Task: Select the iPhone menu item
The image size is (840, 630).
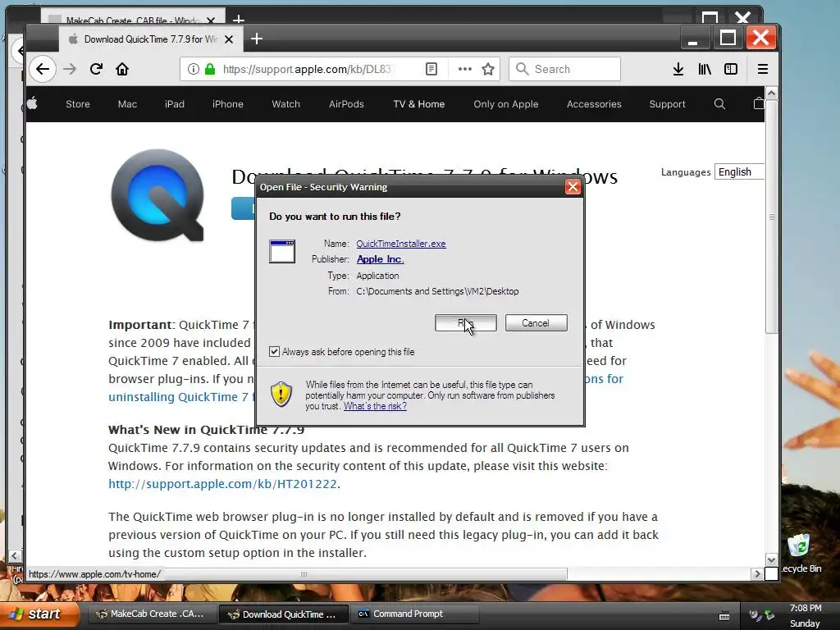Action: point(228,104)
